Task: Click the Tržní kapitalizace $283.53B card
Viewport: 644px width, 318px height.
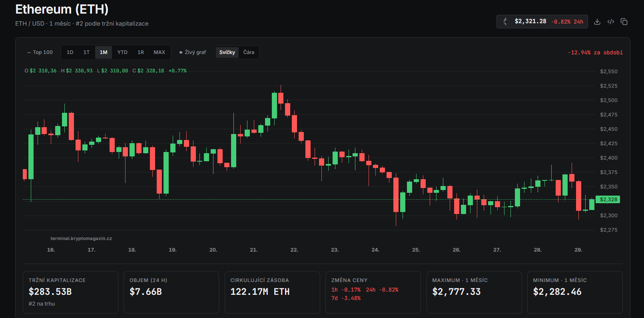Action: tap(70, 292)
